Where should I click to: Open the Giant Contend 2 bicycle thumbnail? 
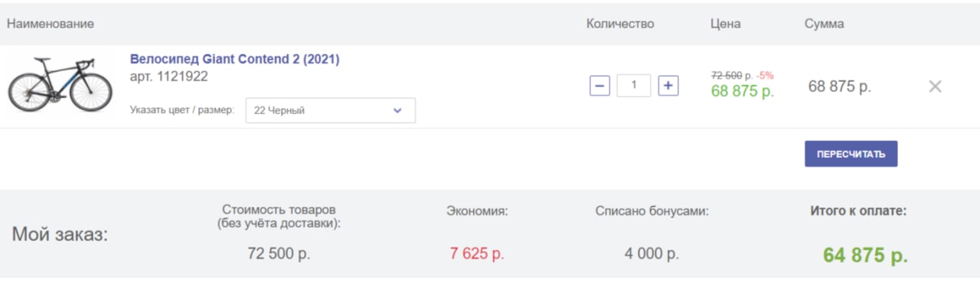(60, 84)
